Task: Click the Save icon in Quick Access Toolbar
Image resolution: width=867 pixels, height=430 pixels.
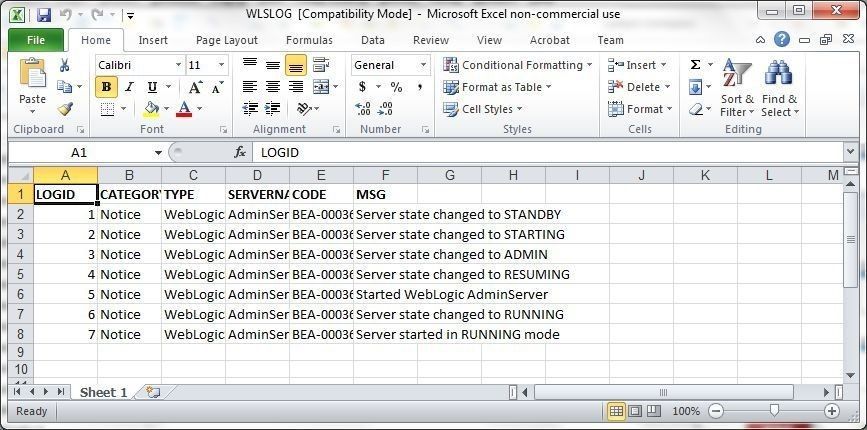Action: pyautogui.click(x=44, y=15)
